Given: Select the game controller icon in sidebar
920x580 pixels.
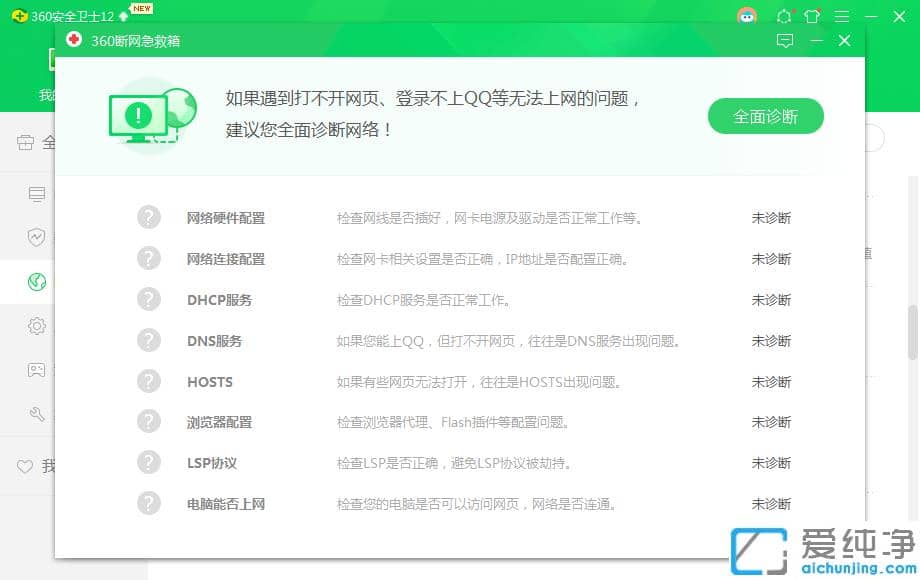Looking at the screenshot, I should pyautogui.click(x=37, y=370).
